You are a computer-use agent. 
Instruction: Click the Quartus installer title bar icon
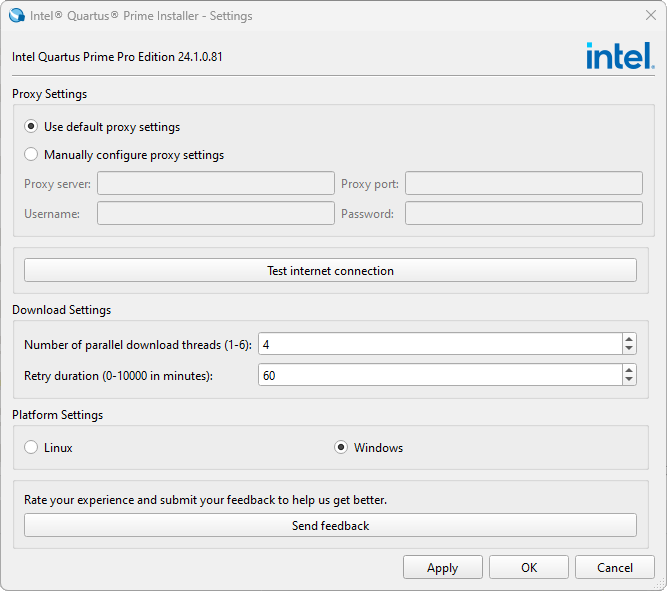tap(17, 16)
